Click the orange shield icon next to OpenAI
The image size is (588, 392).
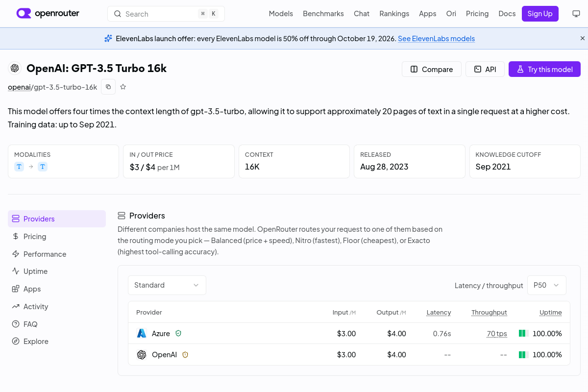tap(185, 354)
